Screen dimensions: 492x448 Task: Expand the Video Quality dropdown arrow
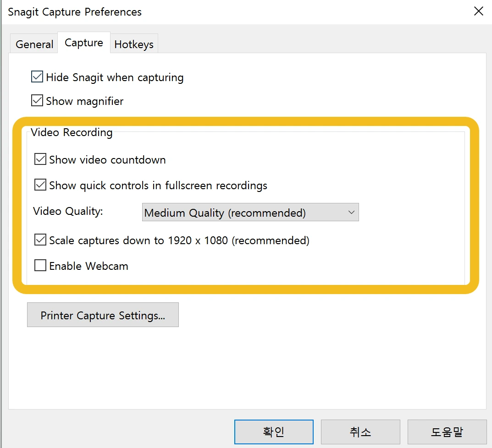(351, 213)
